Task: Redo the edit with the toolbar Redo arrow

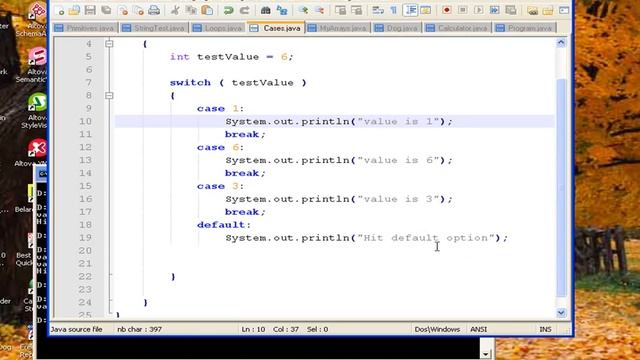Action: click(x=244, y=10)
